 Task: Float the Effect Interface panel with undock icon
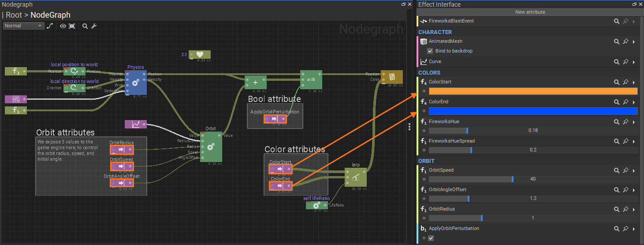634,4
